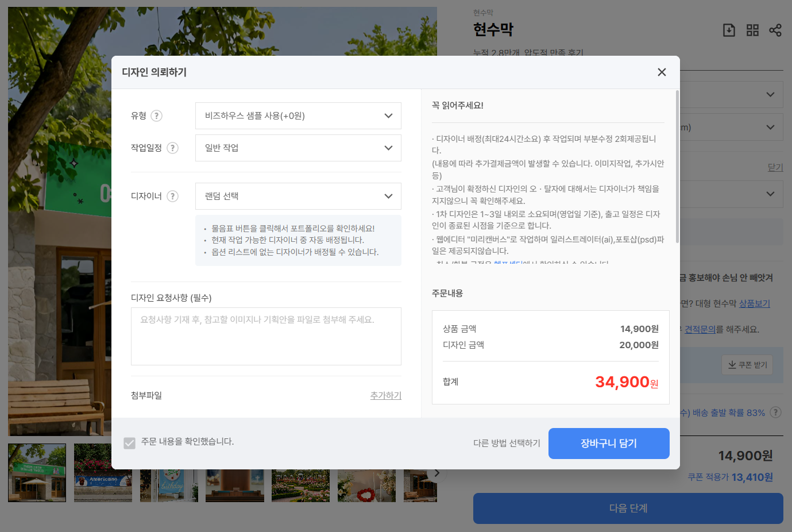The width and height of the screenshot is (792, 532).
Task: Click the dialog notice scrollbar
Action: (677, 167)
